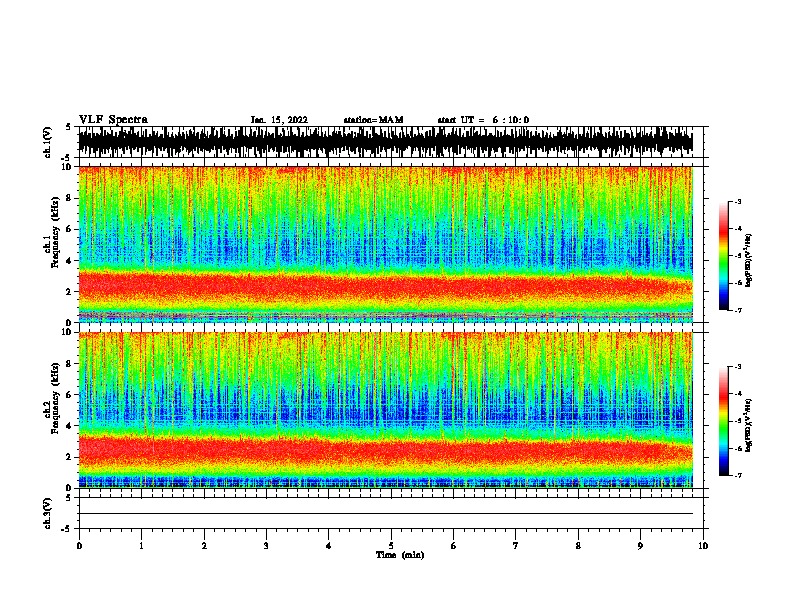Click the 4 tick label on the time axis

click(329, 545)
